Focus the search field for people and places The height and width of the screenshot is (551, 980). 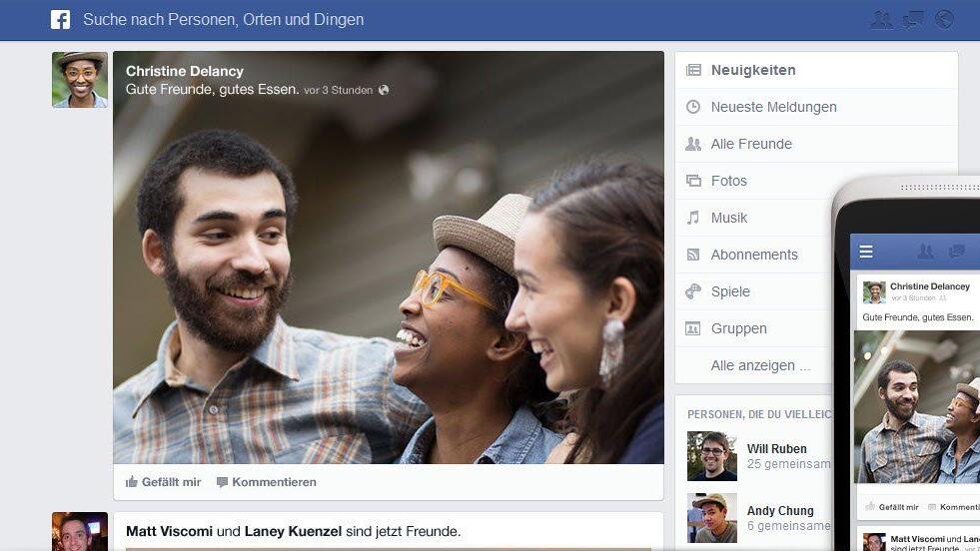(223, 19)
